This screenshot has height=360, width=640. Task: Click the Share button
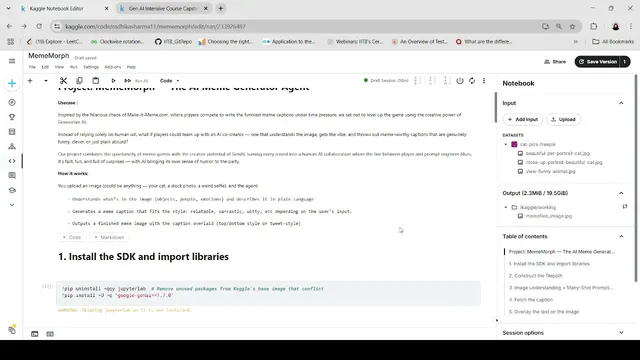tap(555, 62)
